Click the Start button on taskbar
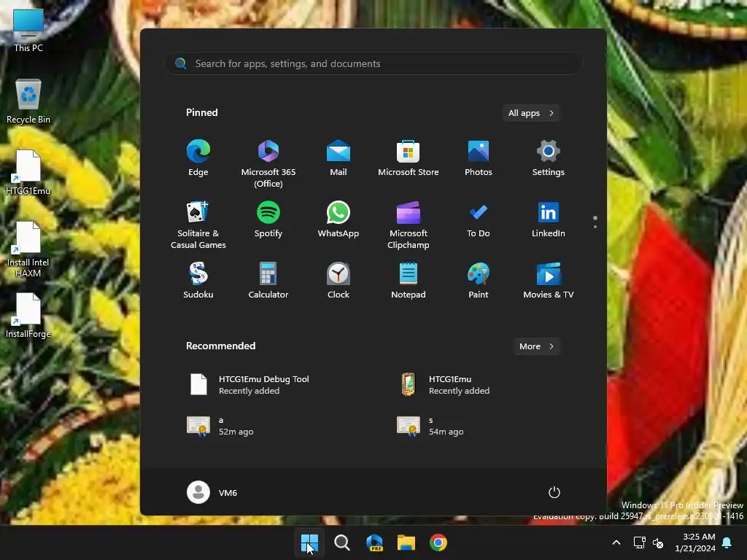The height and width of the screenshot is (560, 747). [x=309, y=542]
